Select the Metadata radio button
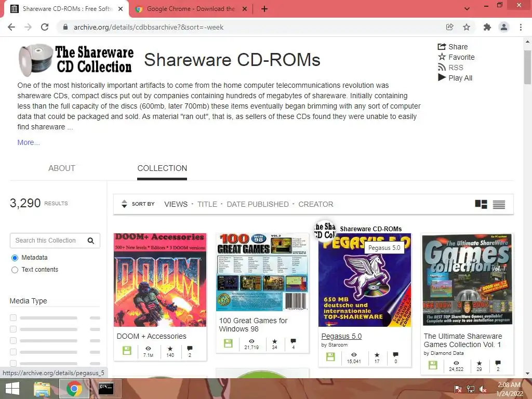Image resolution: width=532 pixels, height=399 pixels. click(15, 258)
